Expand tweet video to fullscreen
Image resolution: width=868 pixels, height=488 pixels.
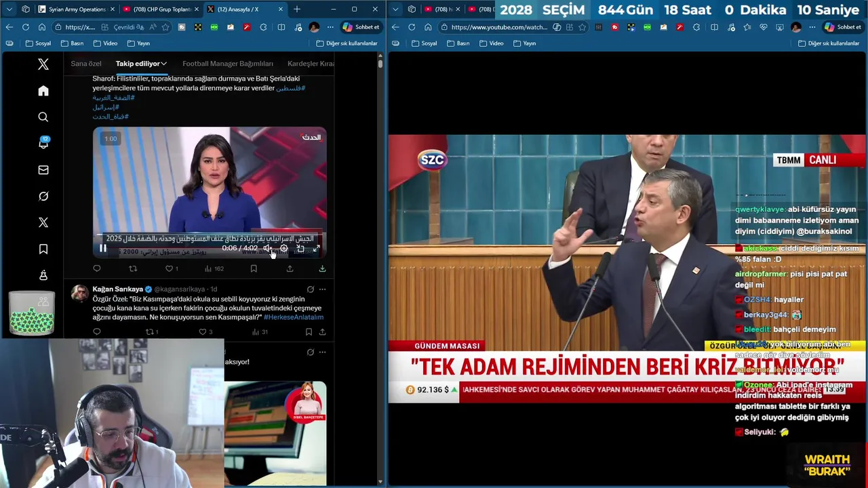click(316, 248)
